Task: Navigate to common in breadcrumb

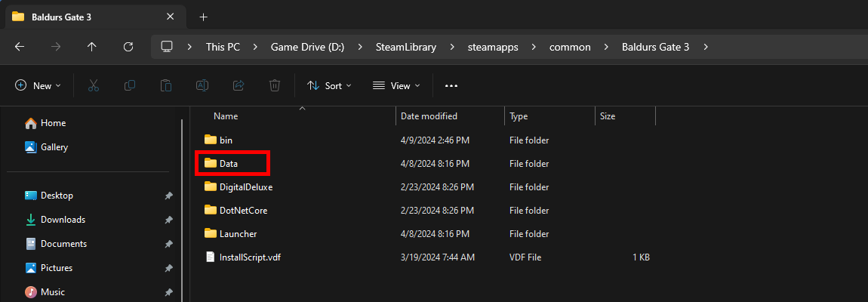Action: click(x=570, y=47)
